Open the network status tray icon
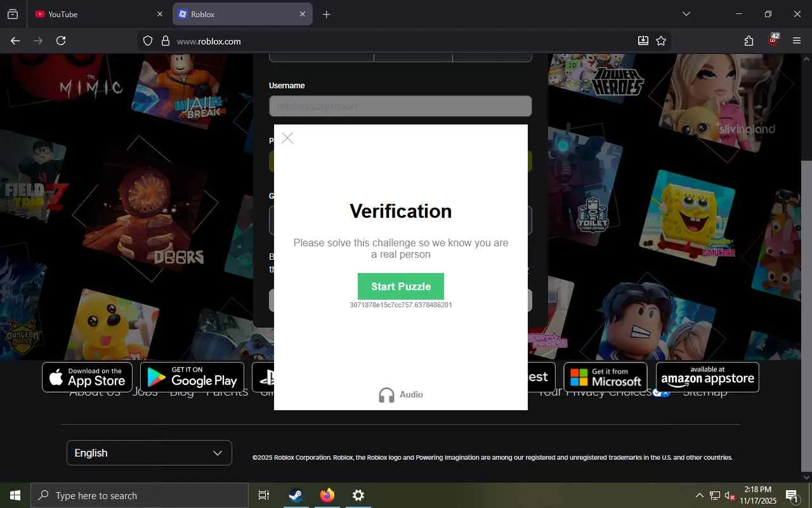 click(x=715, y=495)
